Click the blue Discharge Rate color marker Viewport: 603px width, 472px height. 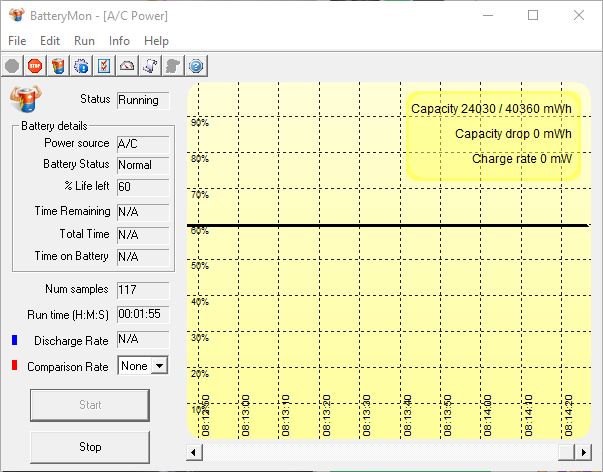click(x=14, y=341)
